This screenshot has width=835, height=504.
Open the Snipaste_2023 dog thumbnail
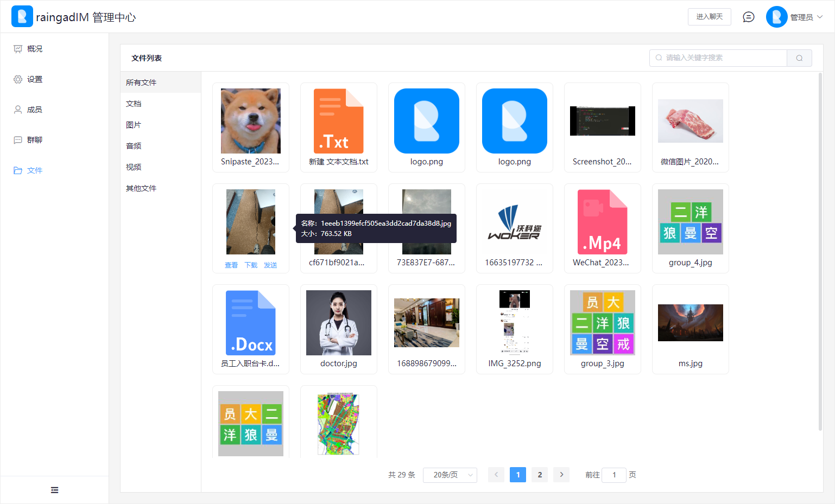tap(251, 121)
